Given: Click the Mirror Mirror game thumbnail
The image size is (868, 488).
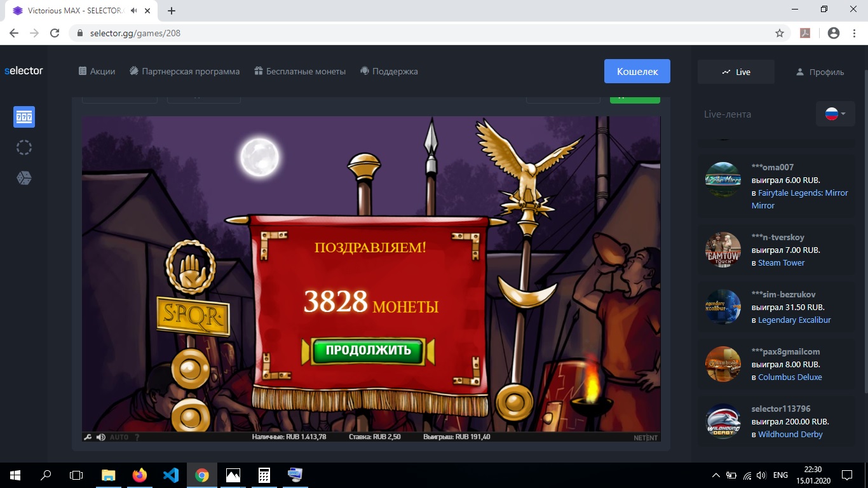Looking at the screenshot, I should (x=723, y=180).
